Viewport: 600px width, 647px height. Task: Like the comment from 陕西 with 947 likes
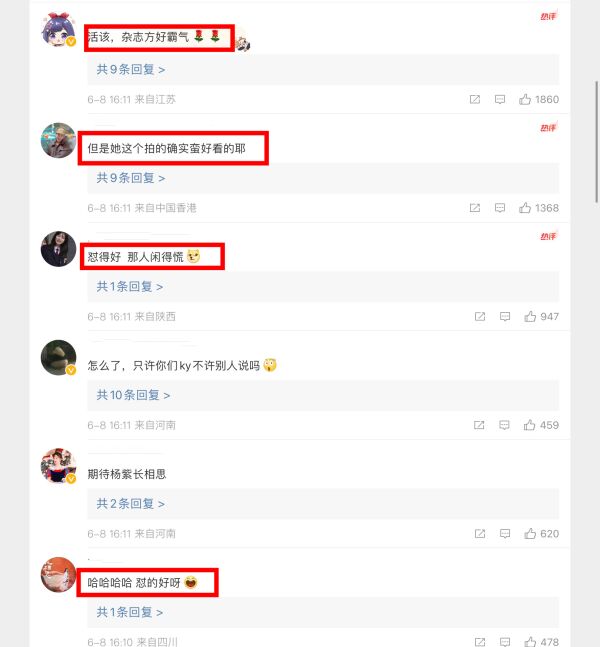click(530, 316)
